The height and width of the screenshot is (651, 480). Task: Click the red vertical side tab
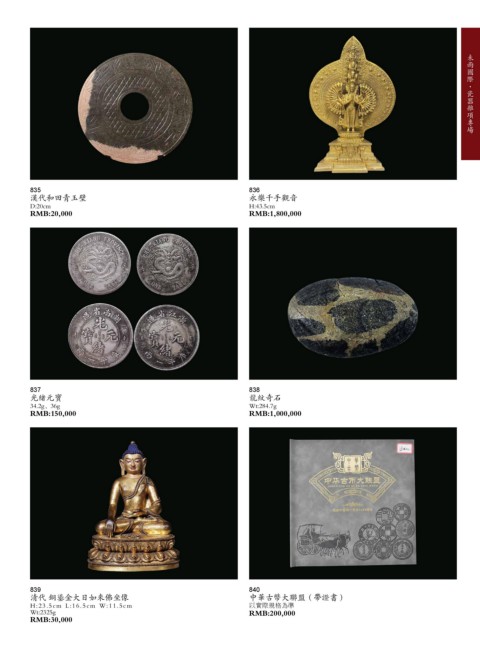point(470,94)
